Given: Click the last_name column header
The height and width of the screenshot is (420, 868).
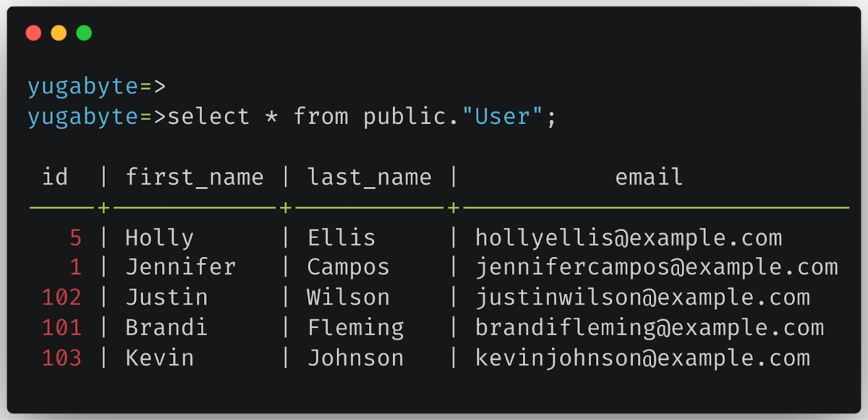Looking at the screenshot, I should (369, 177).
